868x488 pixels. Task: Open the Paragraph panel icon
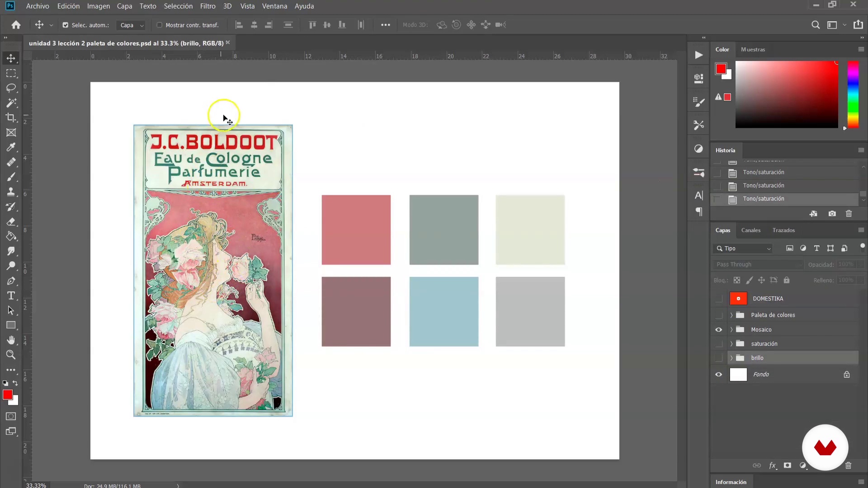click(698, 212)
